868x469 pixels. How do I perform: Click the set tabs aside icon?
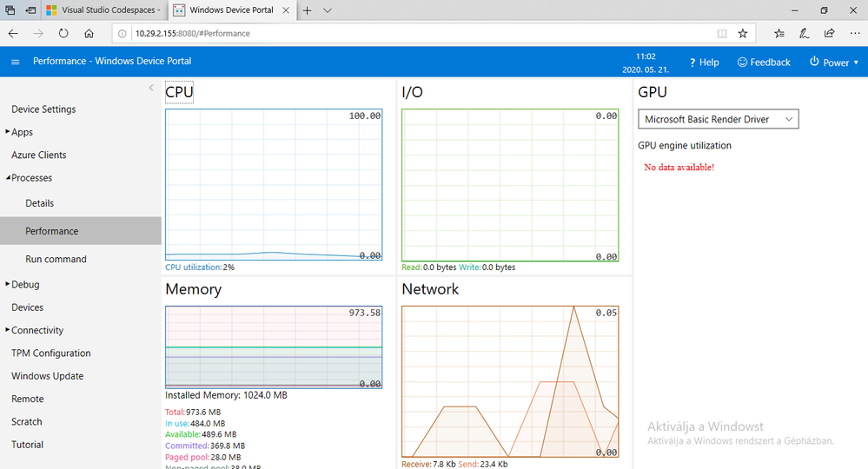point(31,10)
